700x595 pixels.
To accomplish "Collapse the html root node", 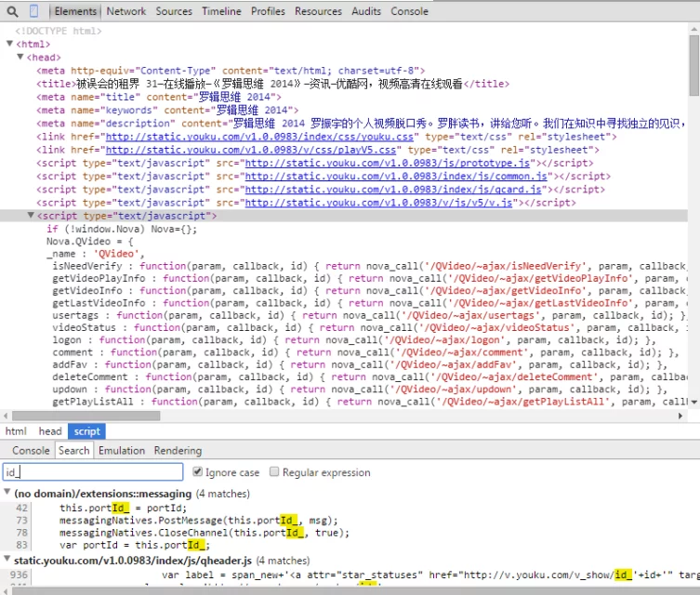I will (x=10, y=44).
